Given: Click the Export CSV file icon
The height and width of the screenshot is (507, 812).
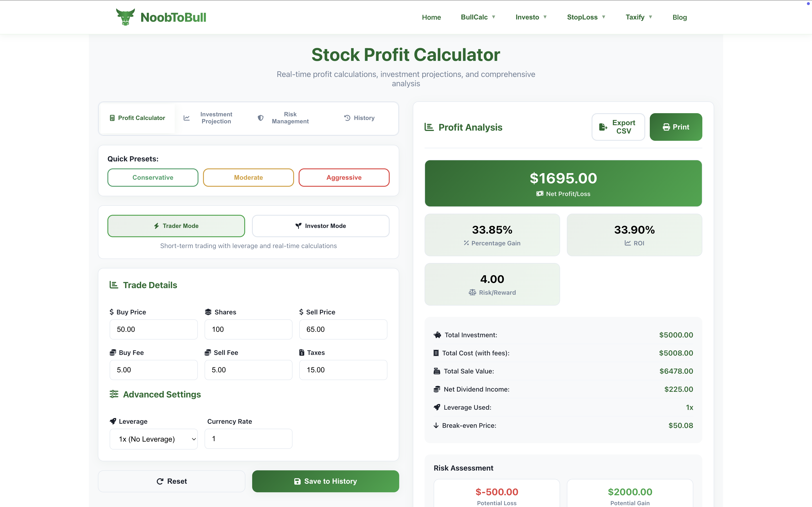Looking at the screenshot, I should coord(603,127).
